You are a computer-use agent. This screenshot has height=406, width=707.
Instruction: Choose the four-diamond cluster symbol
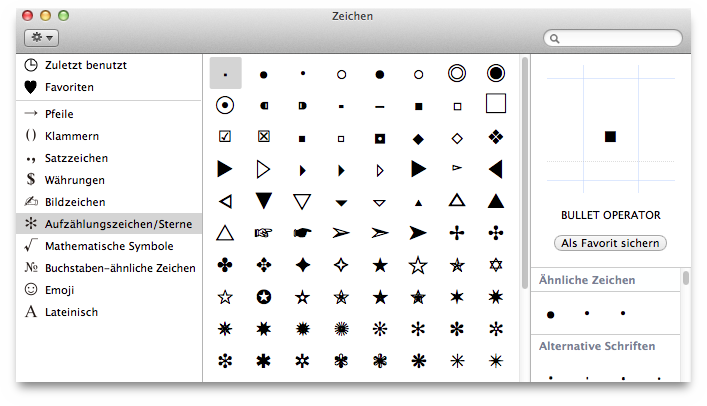(496, 137)
